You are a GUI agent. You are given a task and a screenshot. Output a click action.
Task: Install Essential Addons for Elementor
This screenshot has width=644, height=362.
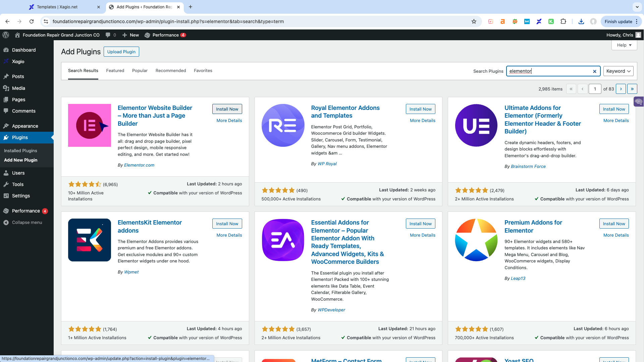coord(421,224)
